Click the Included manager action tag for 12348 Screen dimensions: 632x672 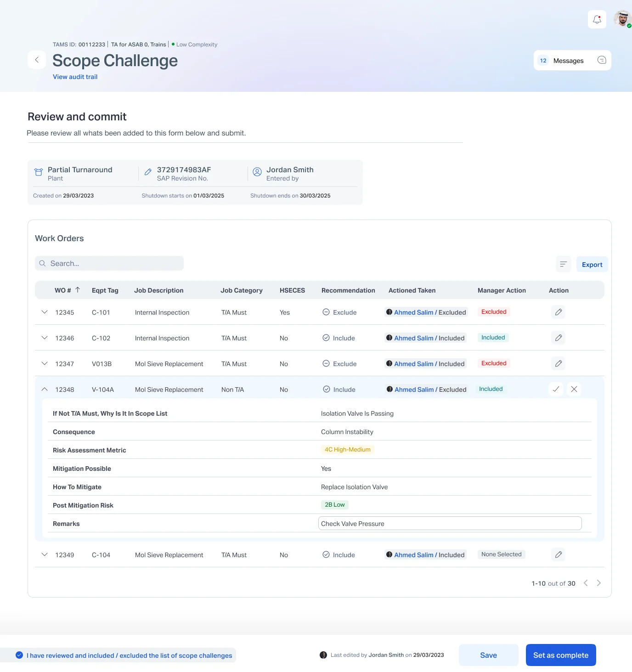[x=491, y=389]
